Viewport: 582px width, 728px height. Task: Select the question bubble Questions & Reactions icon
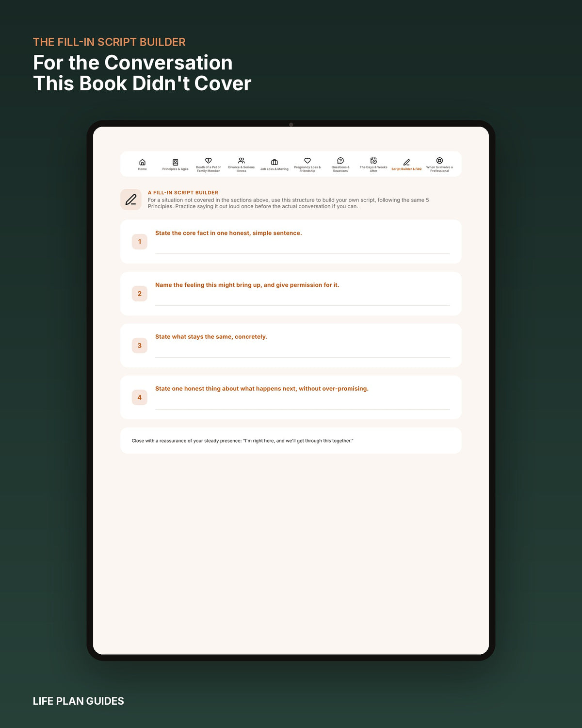340,161
